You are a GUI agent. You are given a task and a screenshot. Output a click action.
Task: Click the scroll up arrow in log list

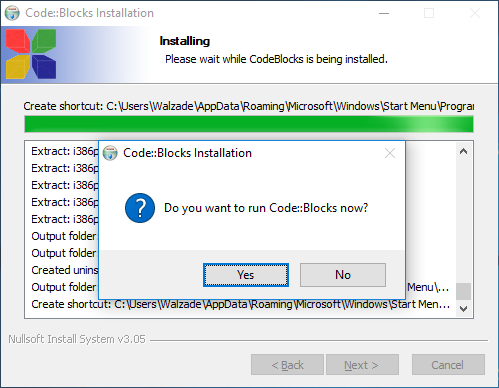click(463, 152)
